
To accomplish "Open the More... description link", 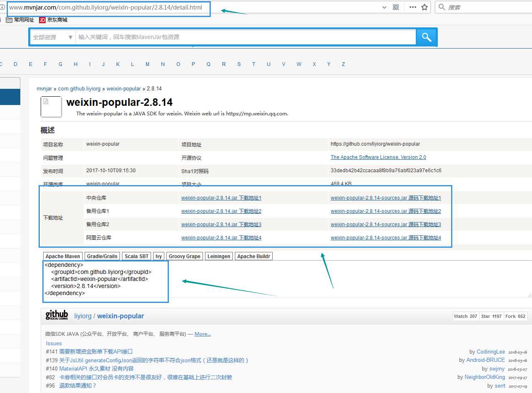I will [x=203, y=334].
